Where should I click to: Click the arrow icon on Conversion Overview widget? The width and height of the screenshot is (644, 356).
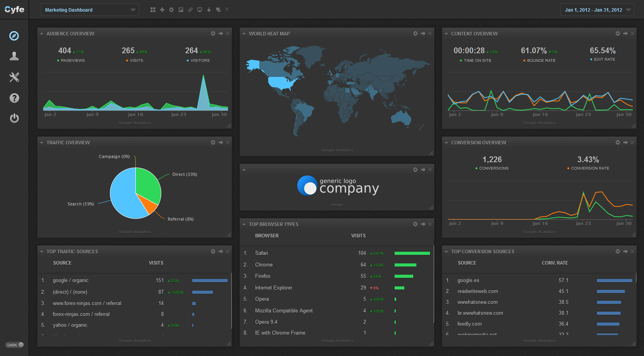(x=625, y=142)
